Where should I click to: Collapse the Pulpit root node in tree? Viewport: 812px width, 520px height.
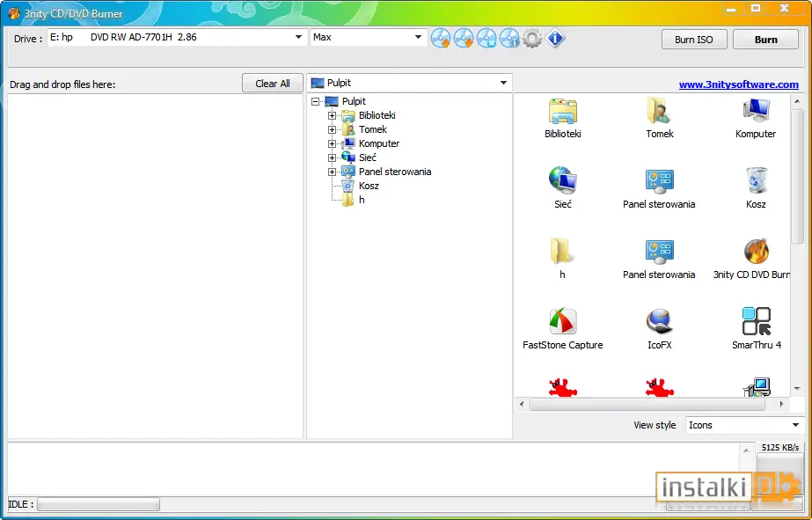pyautogui.click(x=315, y=101)
